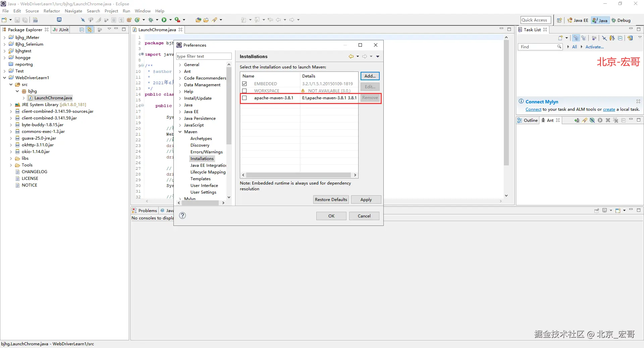The image size is (644, 348).
Task: Switch to the Debug perspective
Action: pyautogui.click(x=621, y=20)
